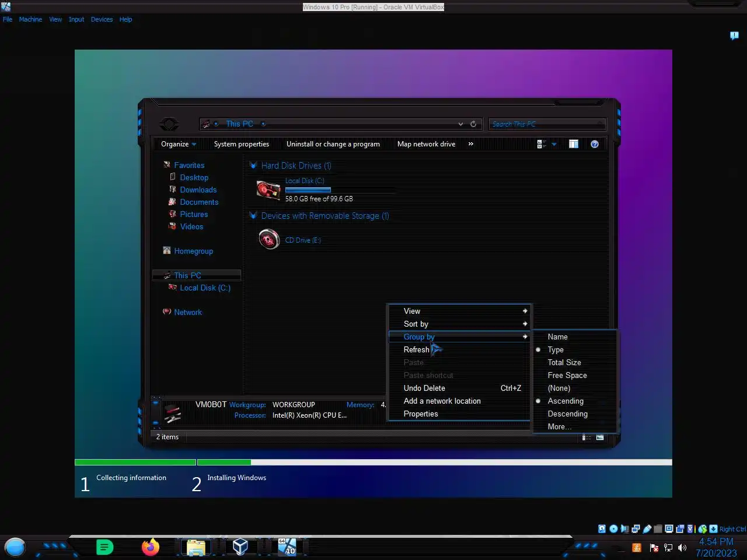The width and height of the screenshot is (747, 560).
Task: Open the VirtualBox Machine menu
Action: tap(30, 19)
